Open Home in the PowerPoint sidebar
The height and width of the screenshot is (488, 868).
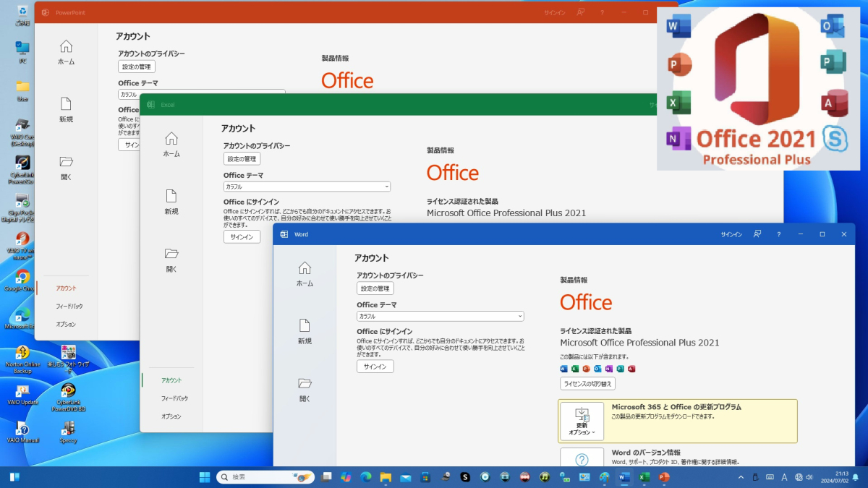(x=66, y=52)
